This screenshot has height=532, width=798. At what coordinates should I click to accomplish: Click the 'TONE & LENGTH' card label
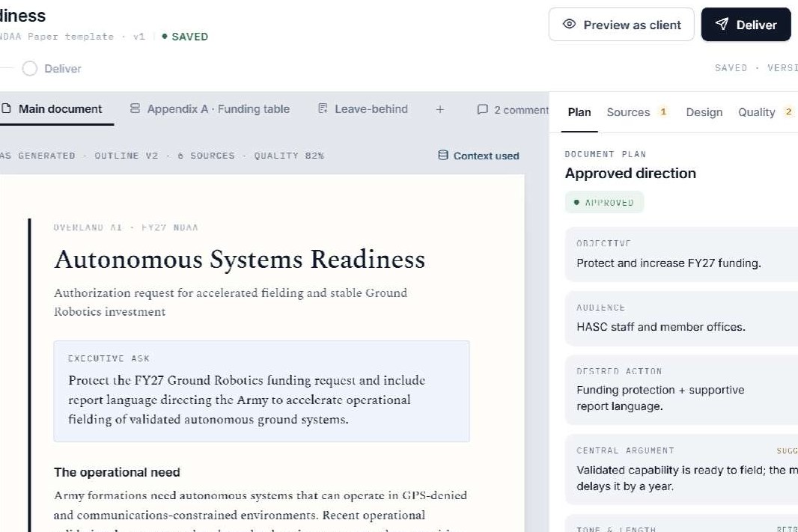click(616, 529)
